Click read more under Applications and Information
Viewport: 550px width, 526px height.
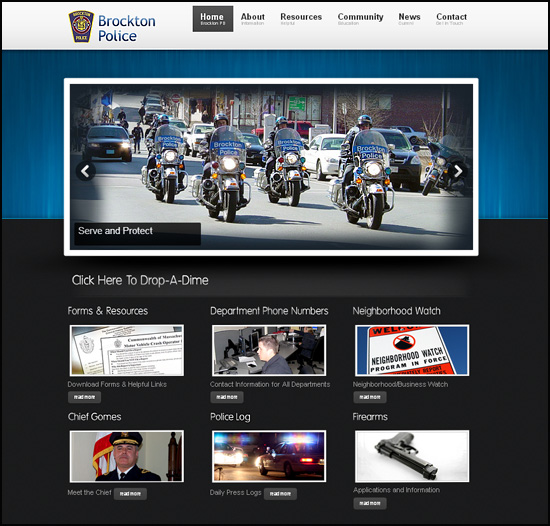[370, 503]
